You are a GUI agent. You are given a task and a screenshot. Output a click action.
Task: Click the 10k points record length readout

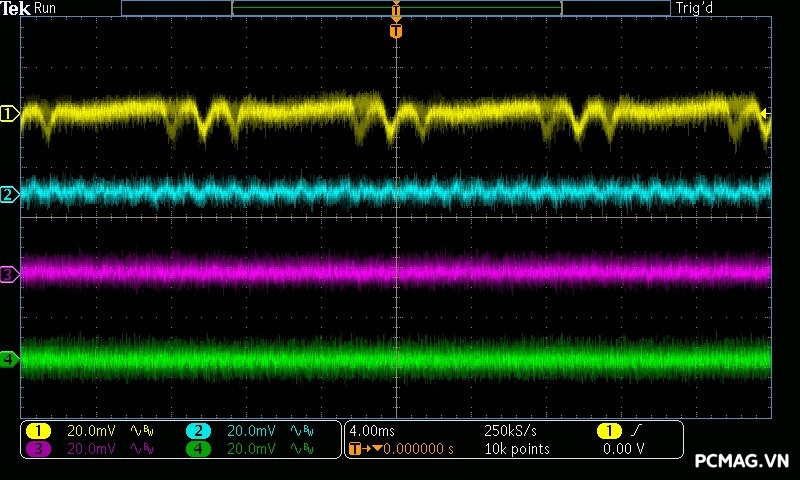point(516,449)
